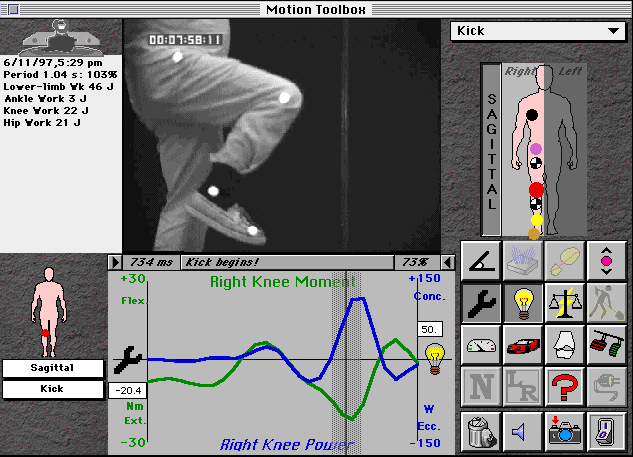Screen dimensions: 633x457
Task: Toggle the speaker sound icon
Action: [x=522, y=430]
